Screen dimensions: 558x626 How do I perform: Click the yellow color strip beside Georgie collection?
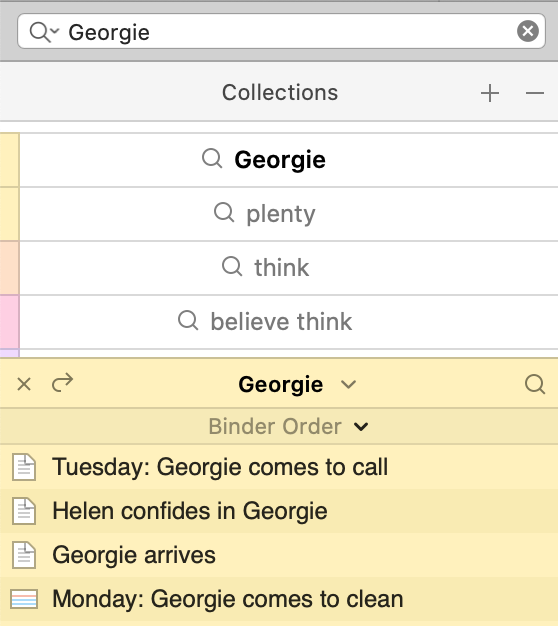[x=10, y=160]
